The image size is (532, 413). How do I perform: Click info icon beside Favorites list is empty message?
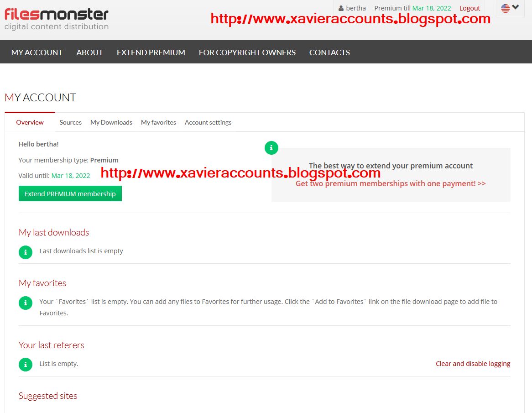(26, 303)
